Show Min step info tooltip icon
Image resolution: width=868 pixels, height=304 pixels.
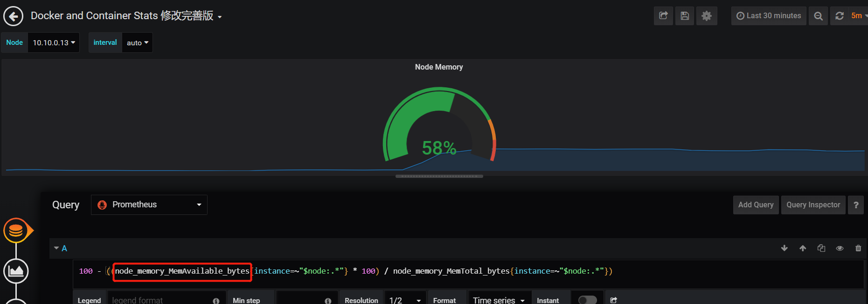328,301
